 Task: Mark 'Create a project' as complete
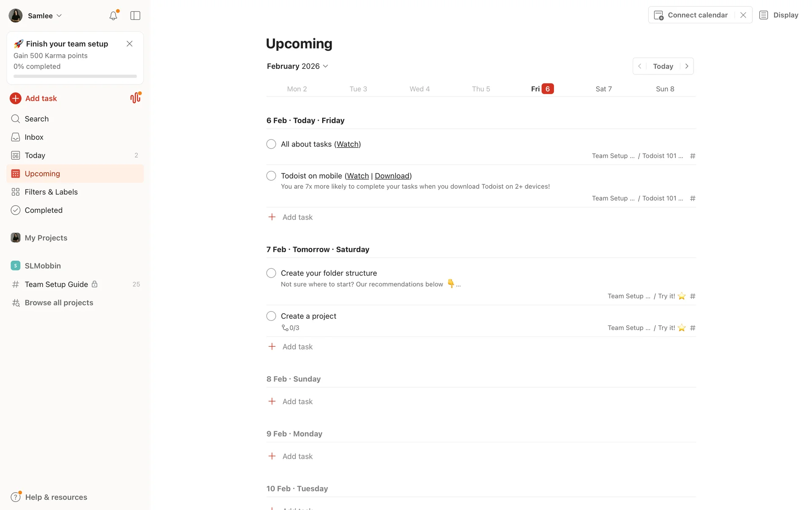point(271,316)
